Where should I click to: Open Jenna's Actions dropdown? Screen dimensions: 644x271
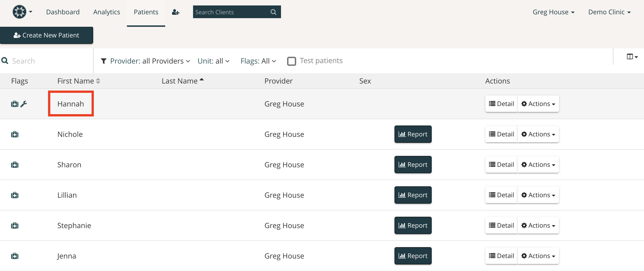pos(538,256)
